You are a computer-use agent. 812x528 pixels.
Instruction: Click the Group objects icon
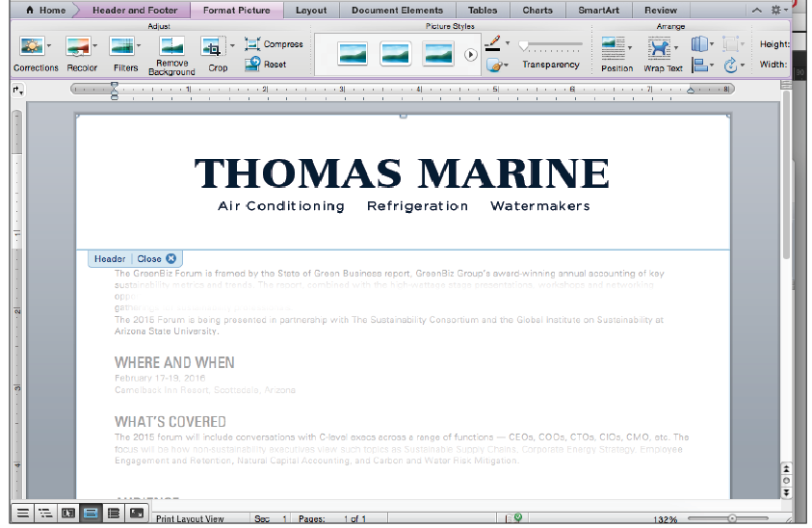[x=730, y=44]
